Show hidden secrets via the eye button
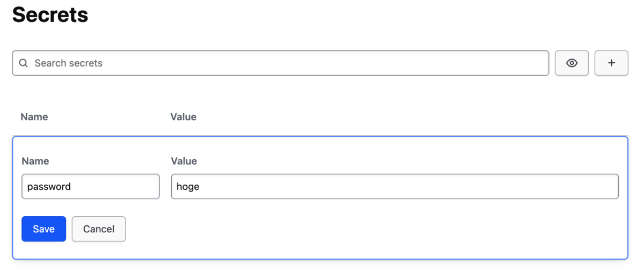Screen dimensions: 644x271 [572, 63]
